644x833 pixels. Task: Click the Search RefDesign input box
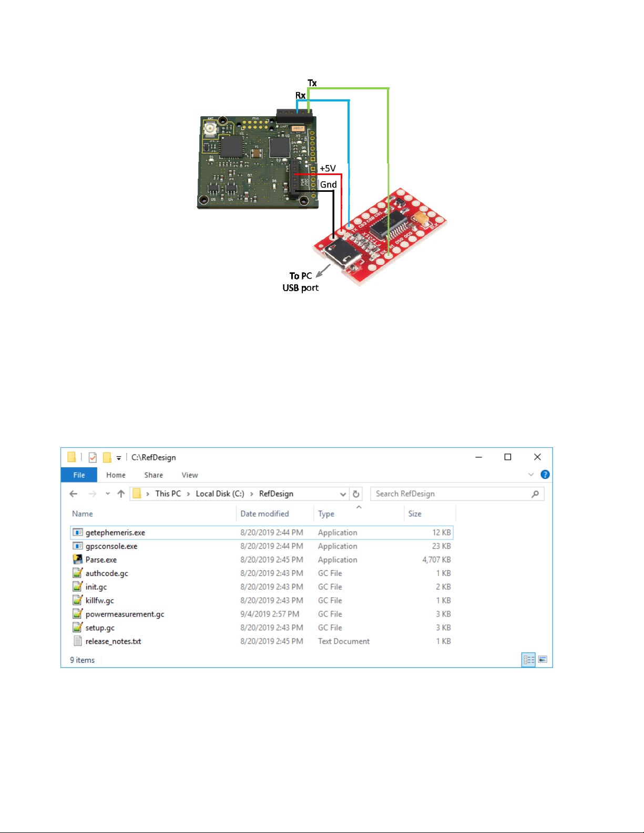click(x=452, y=494)
